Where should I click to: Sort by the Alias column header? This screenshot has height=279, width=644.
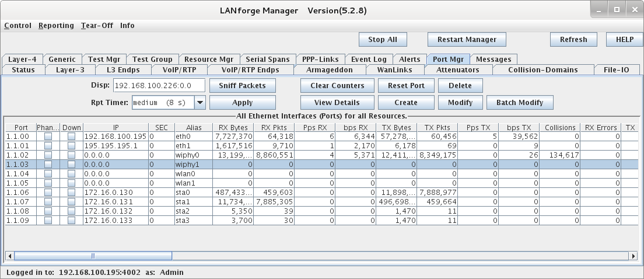pyautogui.click(x=194, y=127)
